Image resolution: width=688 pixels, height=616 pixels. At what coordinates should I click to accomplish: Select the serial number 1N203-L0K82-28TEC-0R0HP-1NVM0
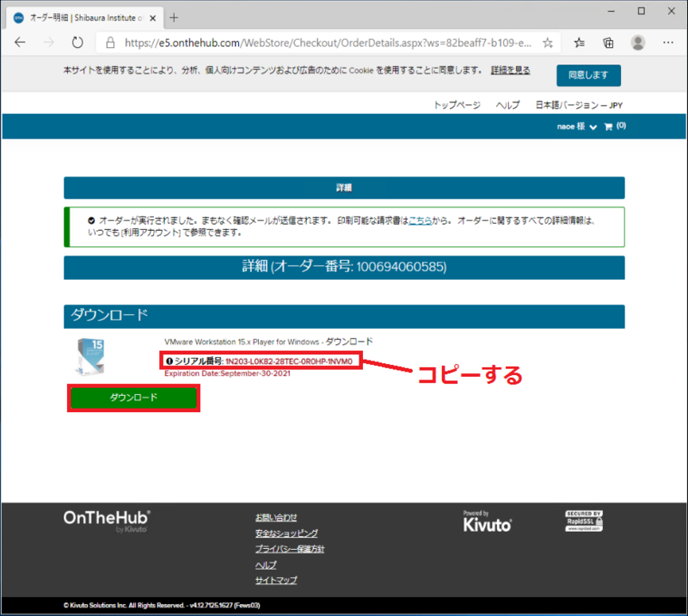[289, 361]
